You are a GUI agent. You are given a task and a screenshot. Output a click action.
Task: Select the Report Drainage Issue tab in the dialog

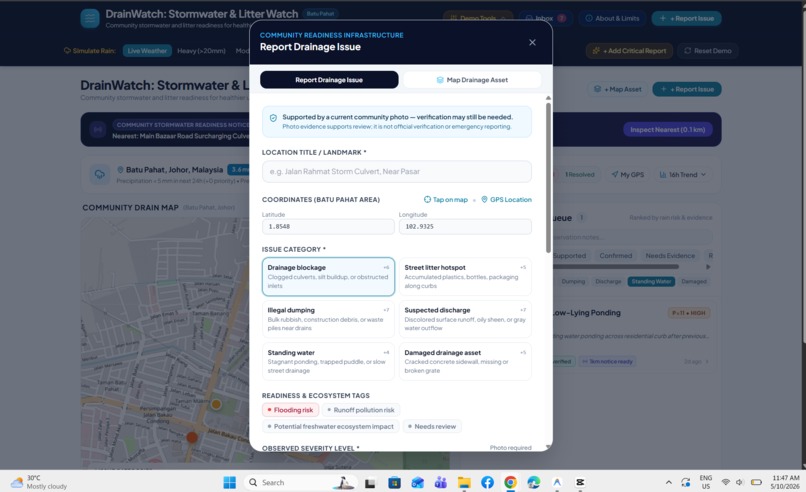(329, 80)
